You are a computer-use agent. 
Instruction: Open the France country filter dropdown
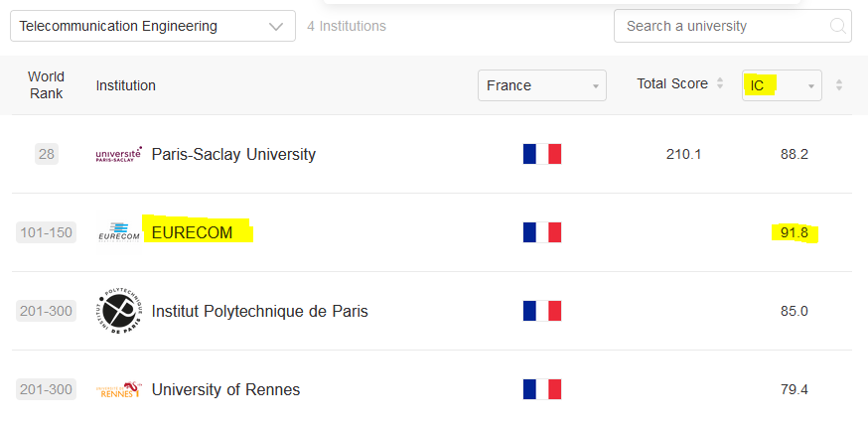tap(542, 85)
